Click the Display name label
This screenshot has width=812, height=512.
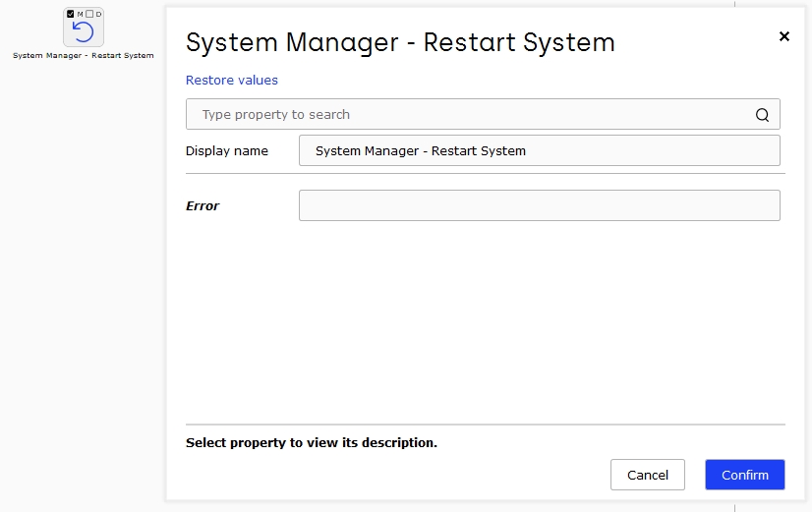coord(227,150)
